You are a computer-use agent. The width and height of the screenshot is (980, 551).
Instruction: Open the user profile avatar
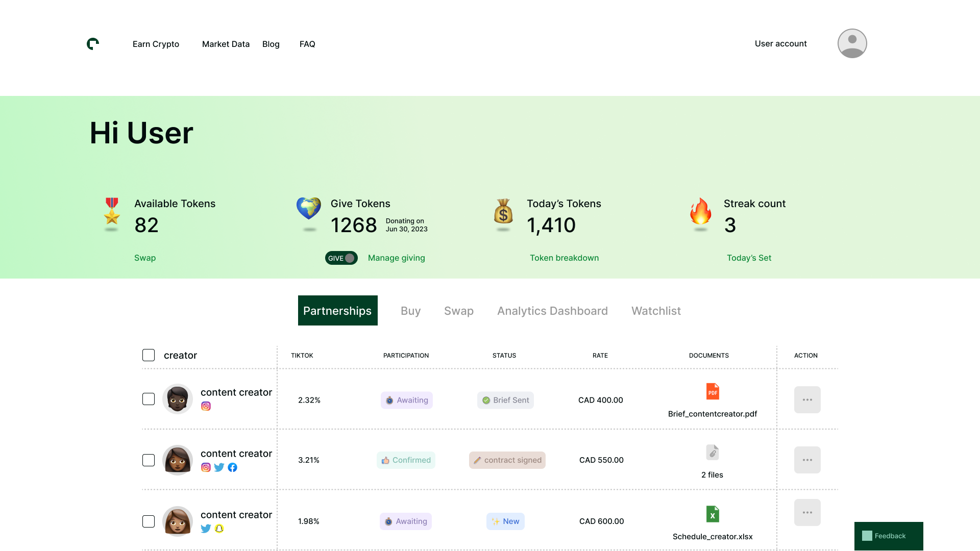coord(852,43)
